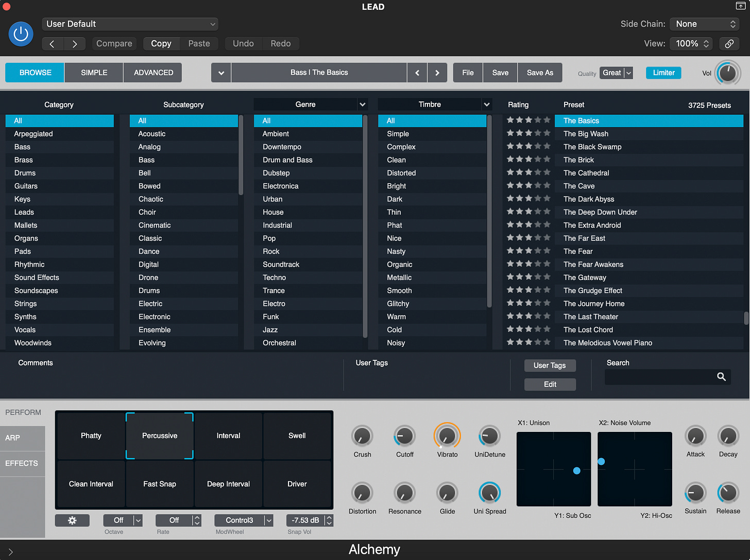The width and height of the screenshot is (750, 560).
Task: Click the Copy button
Action: point(161,44)
